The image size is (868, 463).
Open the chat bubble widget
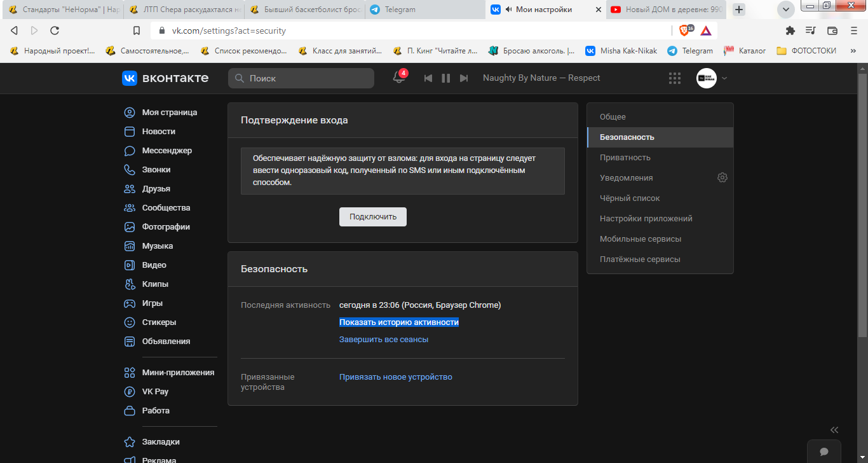click(824, 452)
